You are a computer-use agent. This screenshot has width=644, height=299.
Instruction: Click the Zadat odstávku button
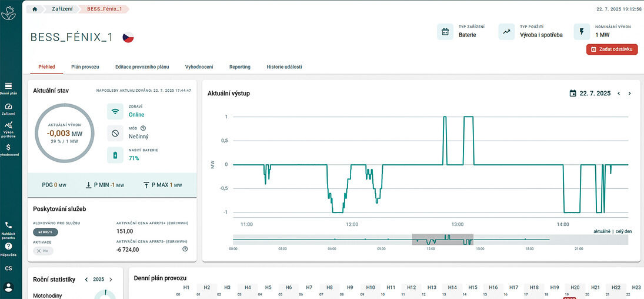612,49
